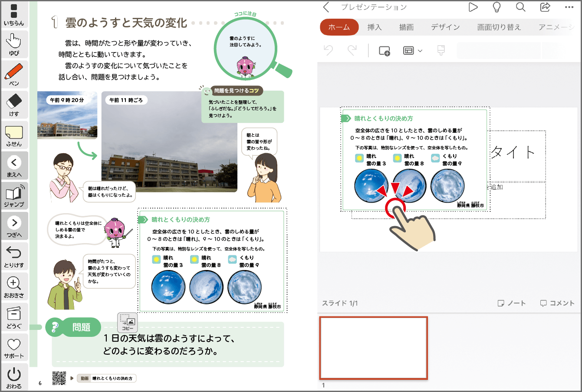Open the magnifier search in PowerPoint

click(x=521, y=7)
